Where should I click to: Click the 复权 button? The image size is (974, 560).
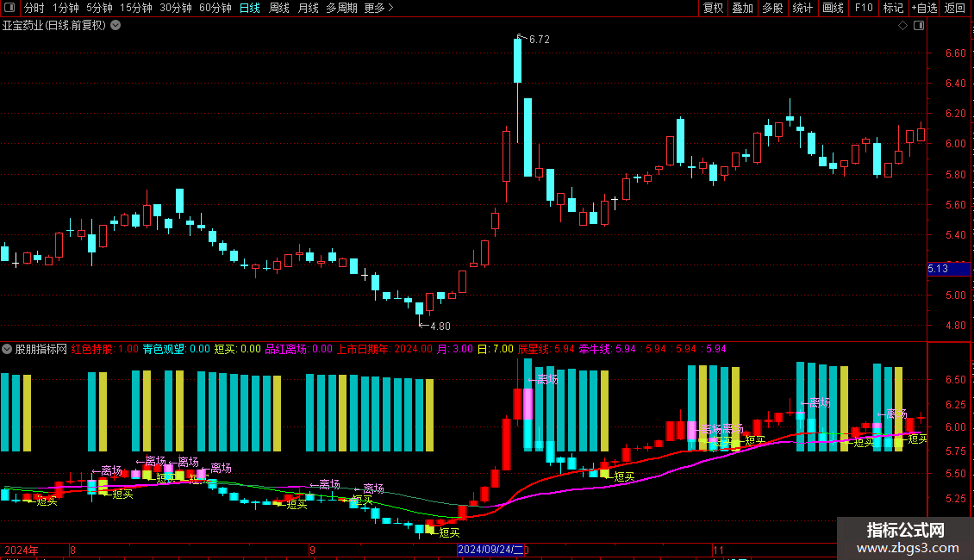pyautogui.click(x=713, y=8)
